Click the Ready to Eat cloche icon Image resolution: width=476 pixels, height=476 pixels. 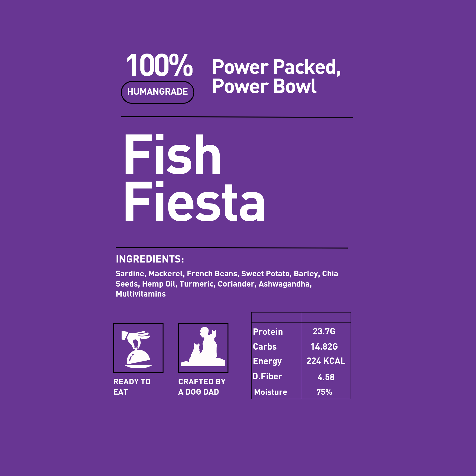[138, 348]
